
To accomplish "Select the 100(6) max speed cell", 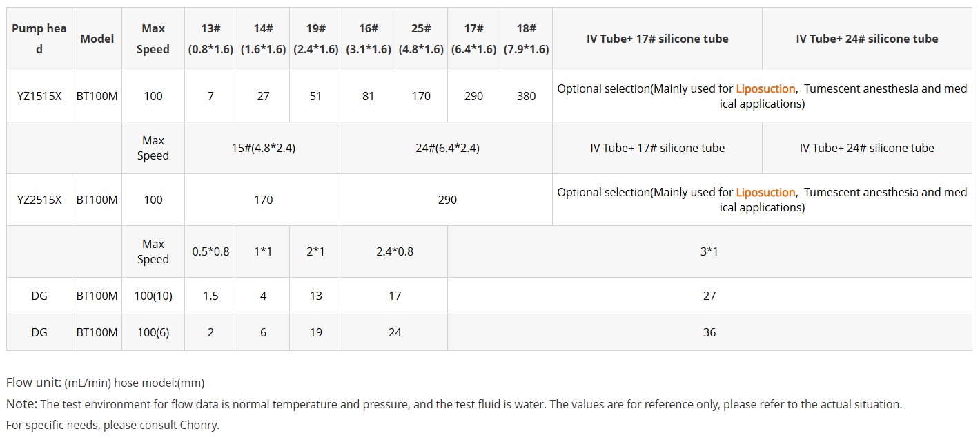I will [153, 332].
